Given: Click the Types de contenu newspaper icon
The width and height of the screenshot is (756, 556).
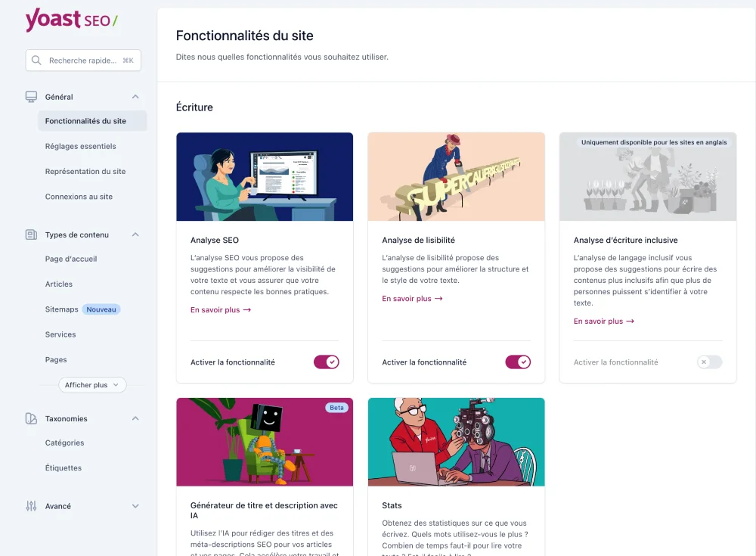Looking at the screenshot, I should 31,235.
